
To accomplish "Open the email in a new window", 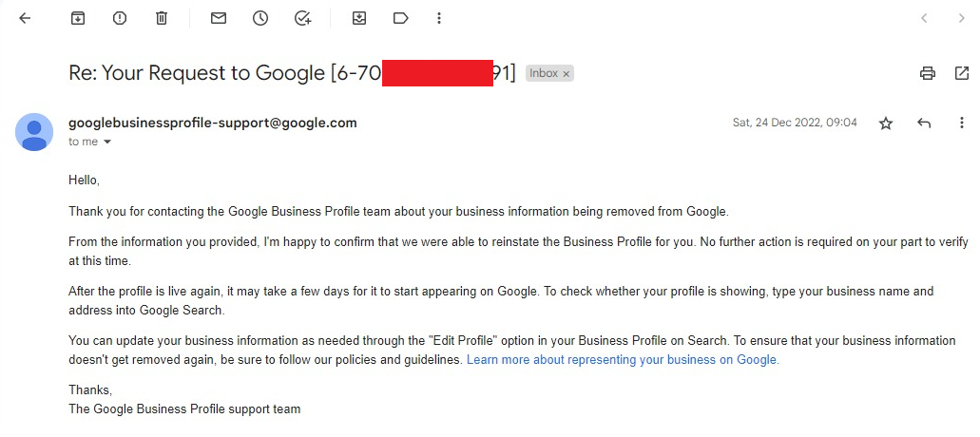I will (962, 73).
